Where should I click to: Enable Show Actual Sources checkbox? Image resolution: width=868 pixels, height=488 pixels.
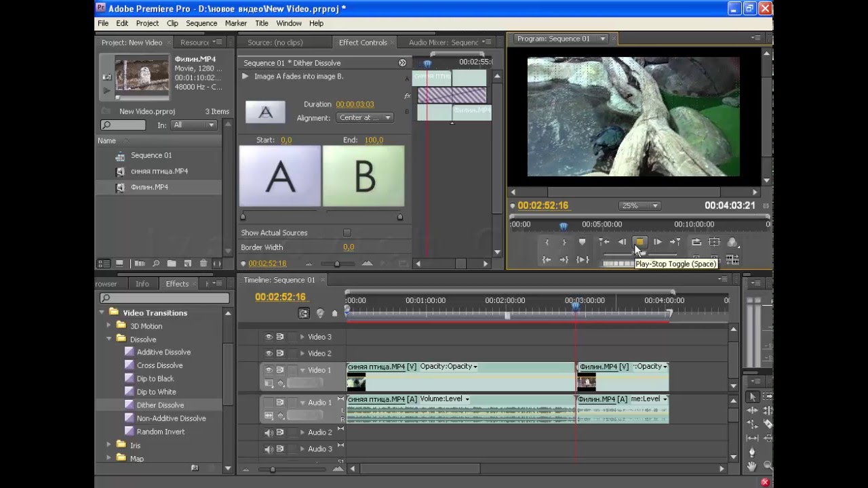(x=347, y=232)
